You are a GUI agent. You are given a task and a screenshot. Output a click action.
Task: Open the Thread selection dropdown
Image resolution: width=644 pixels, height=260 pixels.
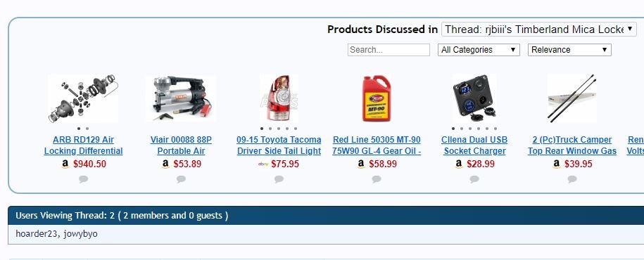click(539, 30)
